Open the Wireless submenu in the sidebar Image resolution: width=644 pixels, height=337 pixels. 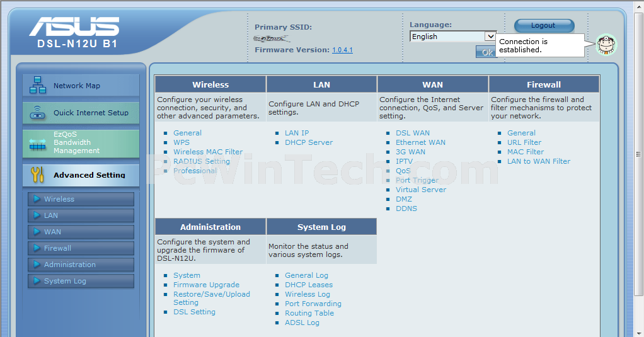point(81,199)
